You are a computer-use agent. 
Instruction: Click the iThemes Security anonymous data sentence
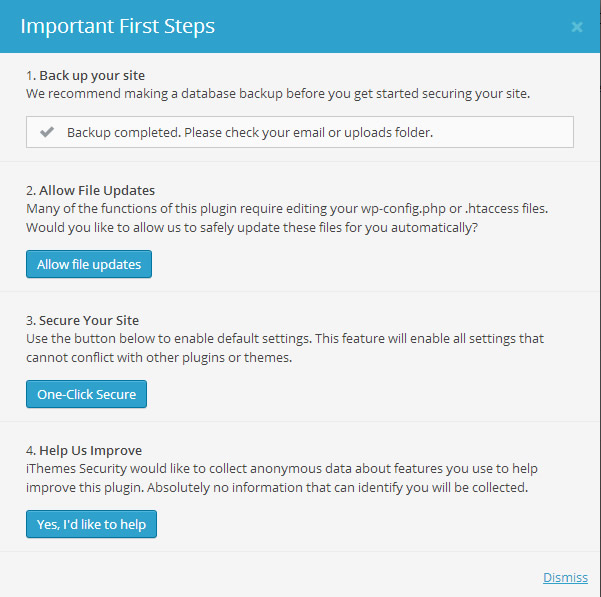click(282, 469)
